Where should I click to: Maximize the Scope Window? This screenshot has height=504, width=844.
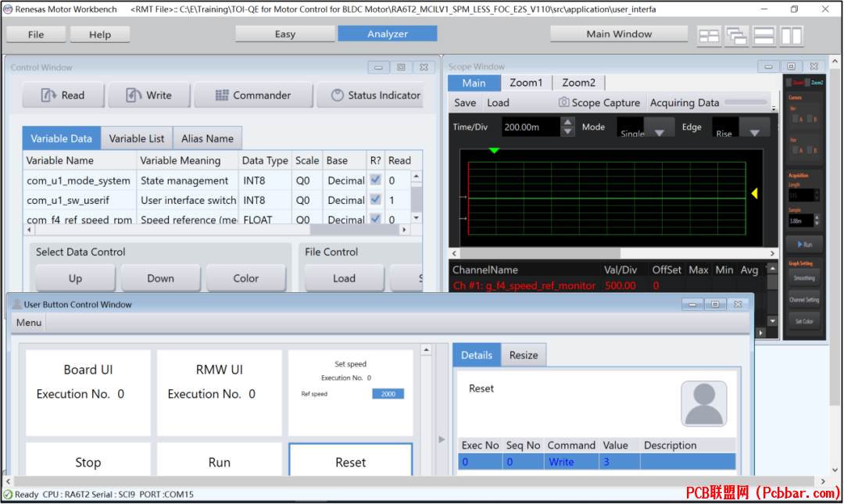[791, 66]
